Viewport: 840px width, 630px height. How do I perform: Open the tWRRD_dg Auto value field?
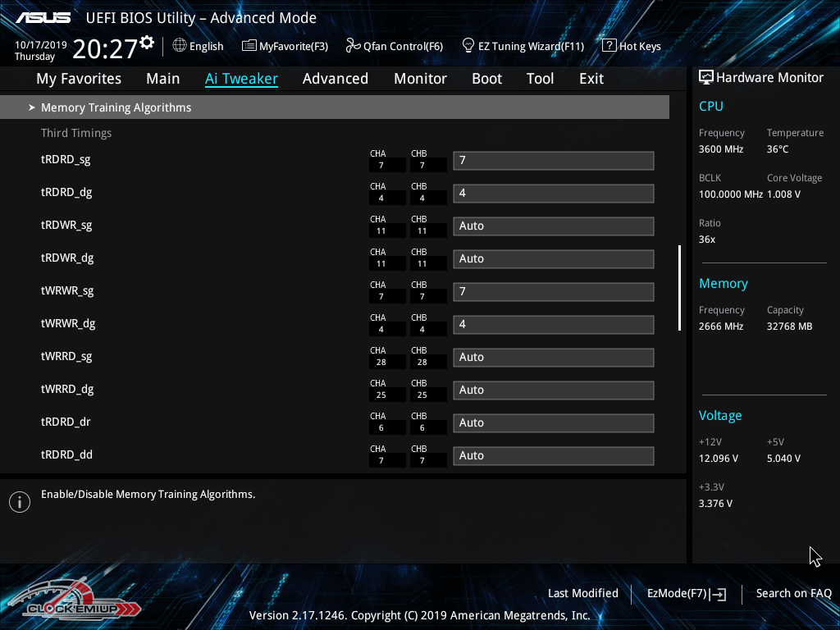pos(553,390)
